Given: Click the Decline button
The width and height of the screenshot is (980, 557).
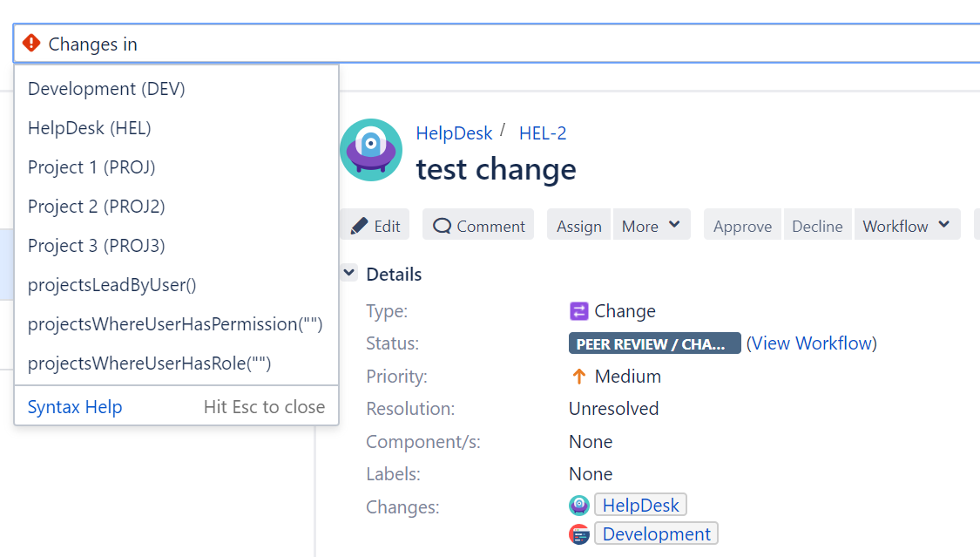Looking at the screenshot, I should (817, 226).
